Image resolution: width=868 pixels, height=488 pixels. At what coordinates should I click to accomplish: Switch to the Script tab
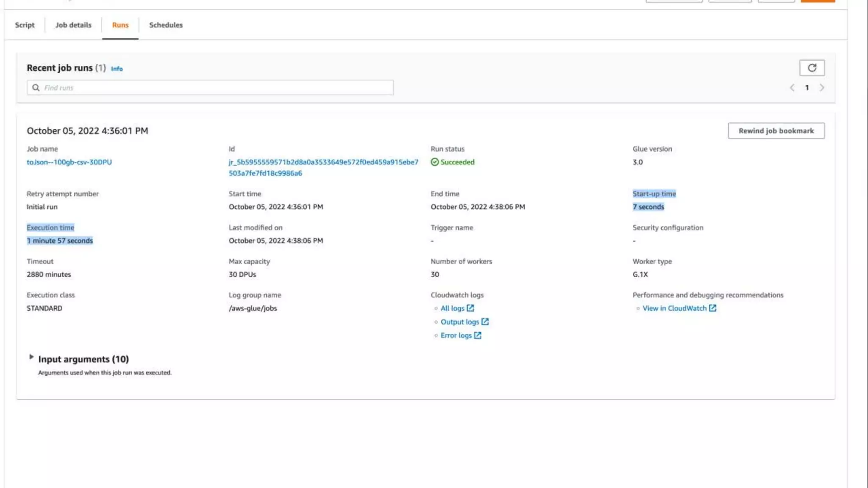coord(25,25)
